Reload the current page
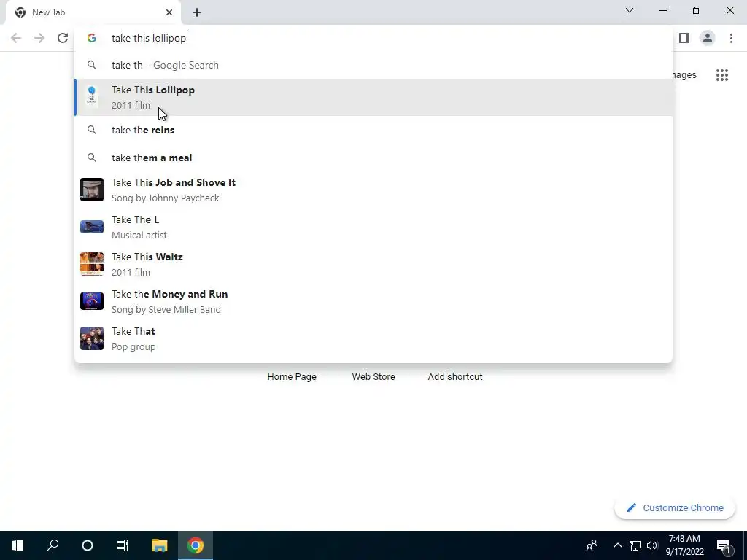The height and width of the screenshot is (560, 747). pos(63,38)
